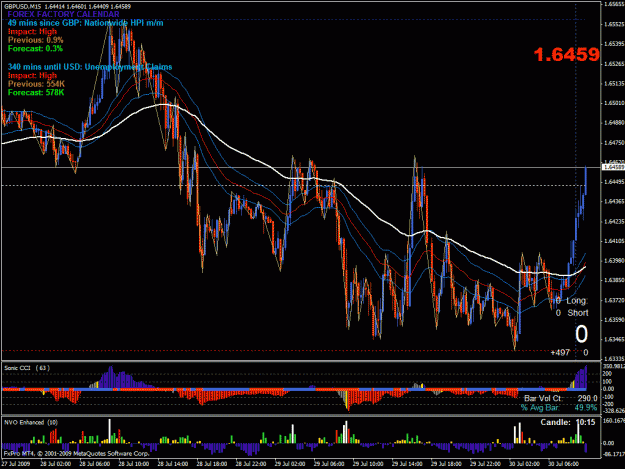
Task: Click the first red 'Impact: High' line
Action: coord(32,31)
